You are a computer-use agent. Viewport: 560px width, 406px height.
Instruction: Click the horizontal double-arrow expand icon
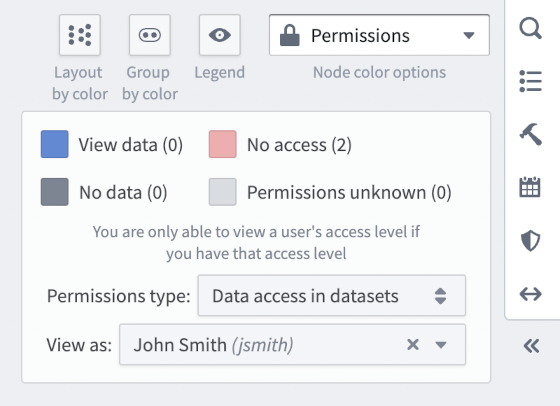pos(530,294)
